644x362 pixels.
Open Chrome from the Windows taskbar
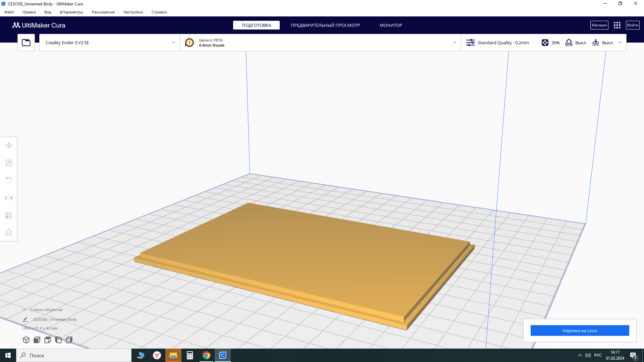(206, 355)
